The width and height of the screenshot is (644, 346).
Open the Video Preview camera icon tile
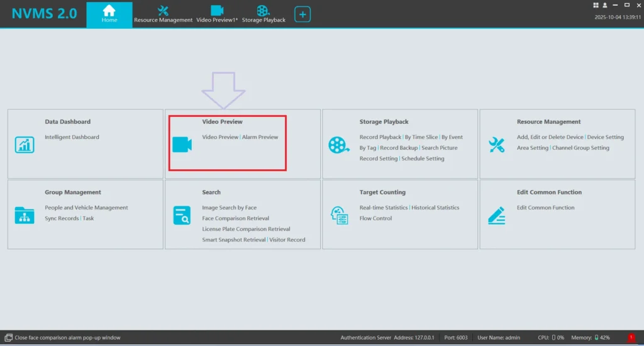click(182, 145)
